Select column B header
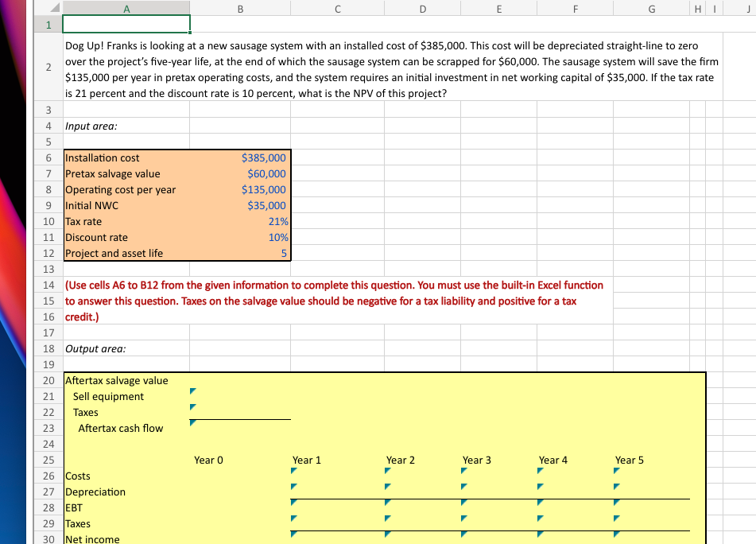Viewport: 756px width, 544px height. click(x=240, y=8)
